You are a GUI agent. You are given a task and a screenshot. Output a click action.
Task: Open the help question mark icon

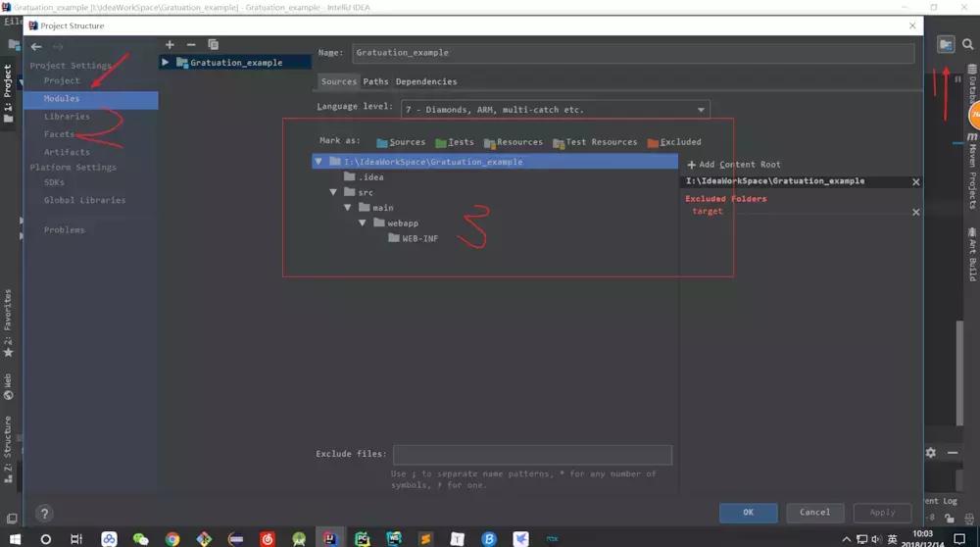(x=43, y=513)
